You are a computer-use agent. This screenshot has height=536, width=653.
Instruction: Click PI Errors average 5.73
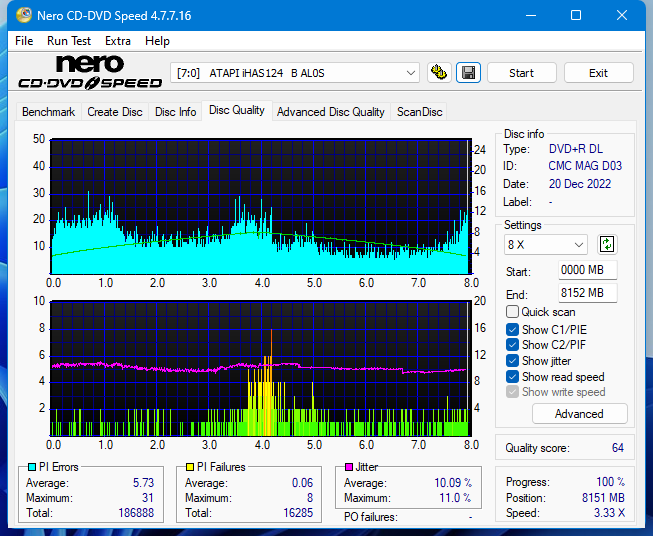point(143,483)
